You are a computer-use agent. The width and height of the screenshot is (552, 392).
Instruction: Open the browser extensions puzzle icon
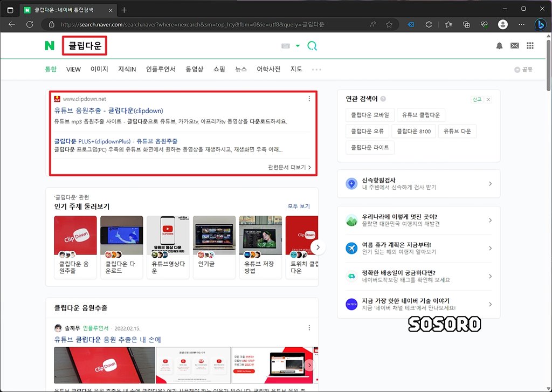click(x=429, y=24)
